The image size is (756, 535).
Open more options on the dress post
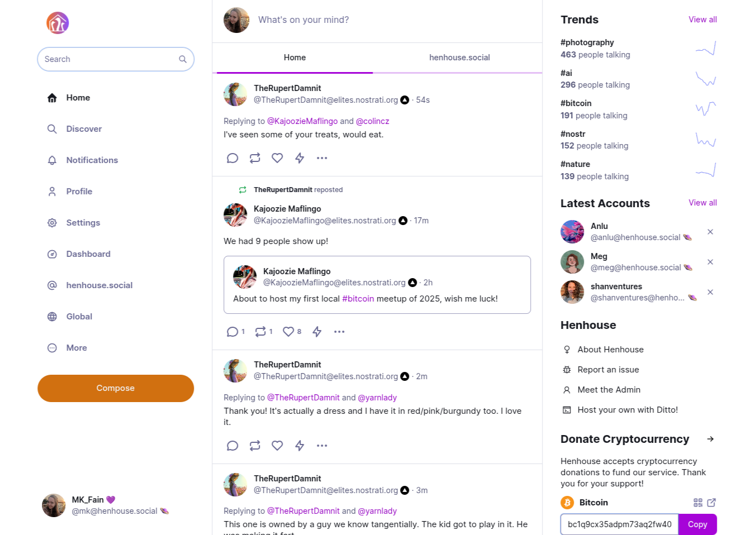322,446
